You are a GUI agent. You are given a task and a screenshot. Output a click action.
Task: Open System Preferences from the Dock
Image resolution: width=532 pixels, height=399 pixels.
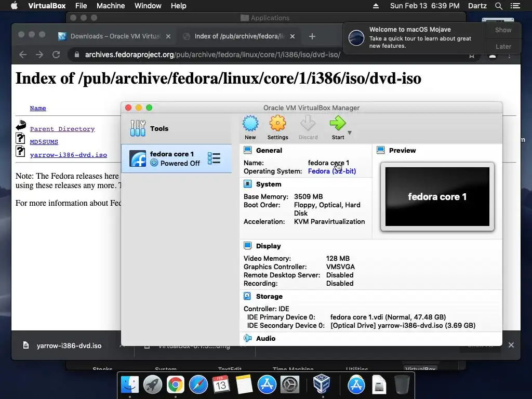[x=290, y=384]
